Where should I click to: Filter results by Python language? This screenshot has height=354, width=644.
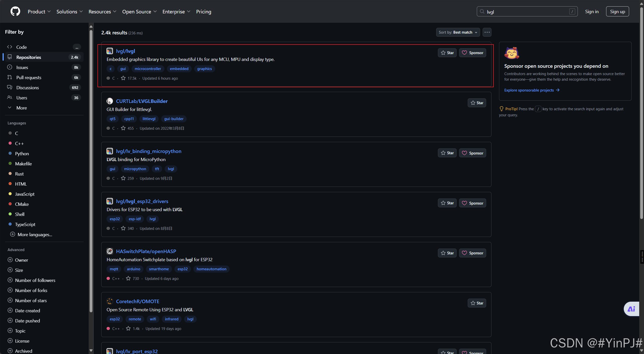point(22,153)
